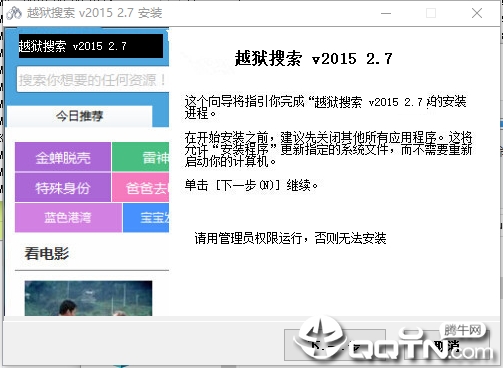Click the 搜索你想要的任何资源 search field
Viewport: 503px width, 368px height.
(x=93, y=80)
